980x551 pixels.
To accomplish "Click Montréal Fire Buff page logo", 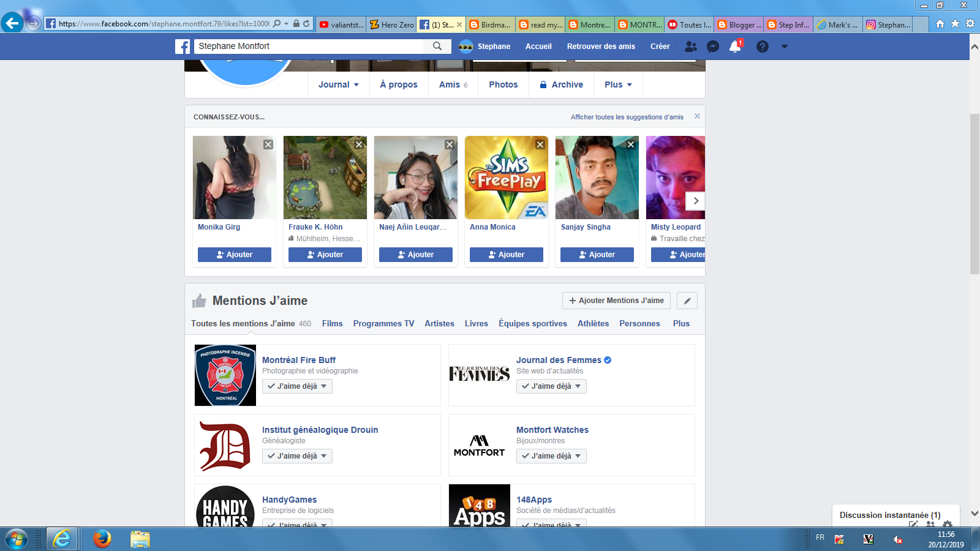I will [225, 375].
